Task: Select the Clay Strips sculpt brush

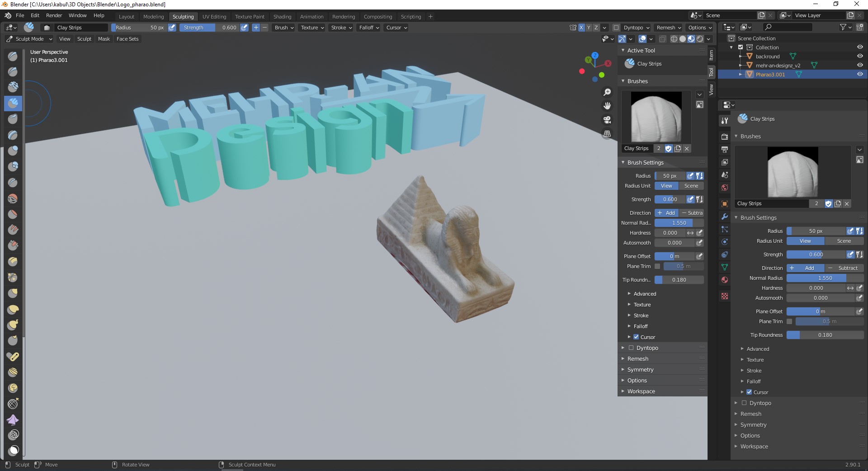Action: [x=13, y=103]
